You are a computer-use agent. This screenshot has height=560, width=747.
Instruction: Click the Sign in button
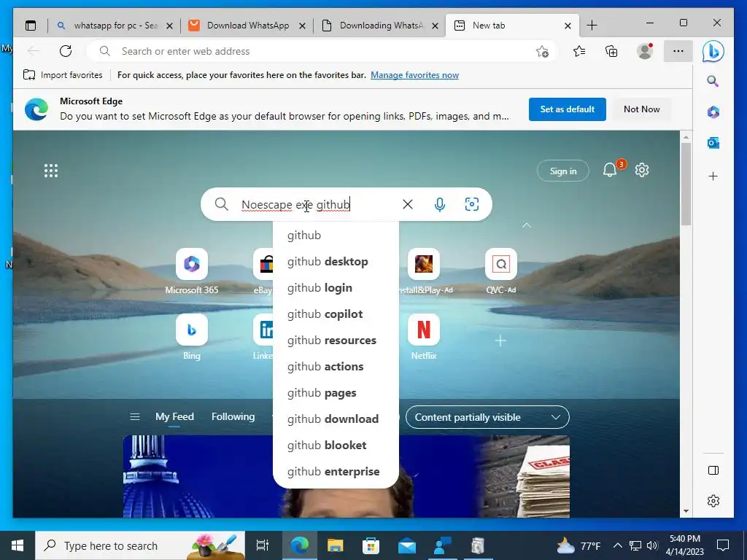[x=562, y=171]
